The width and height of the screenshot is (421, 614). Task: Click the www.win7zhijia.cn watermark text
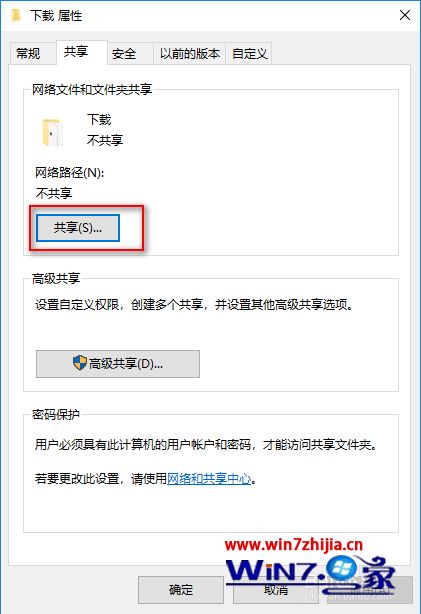coord(294,545)
